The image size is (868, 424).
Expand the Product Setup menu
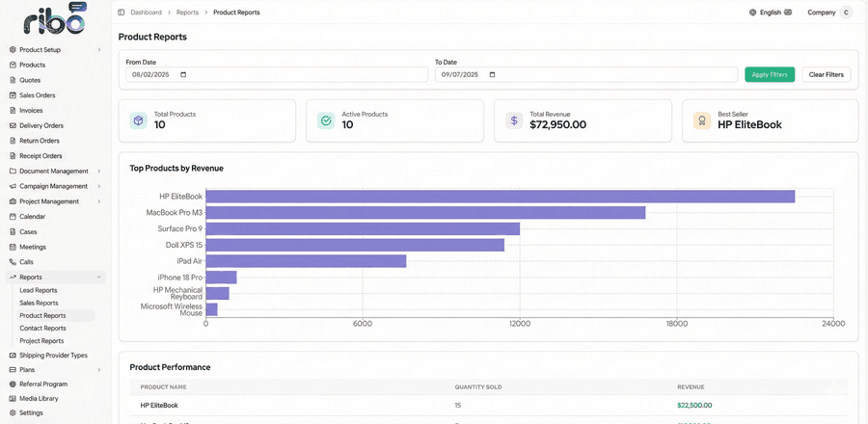[x=55, y=50]
